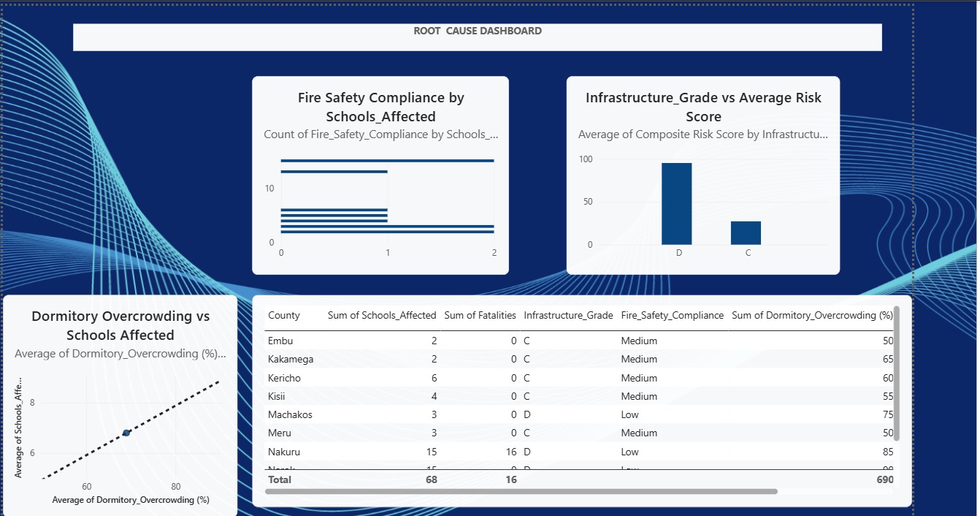Screen dimensions: 980x516
Task: Click Nakuru's fatalities value 16
Action: [510, 452]
